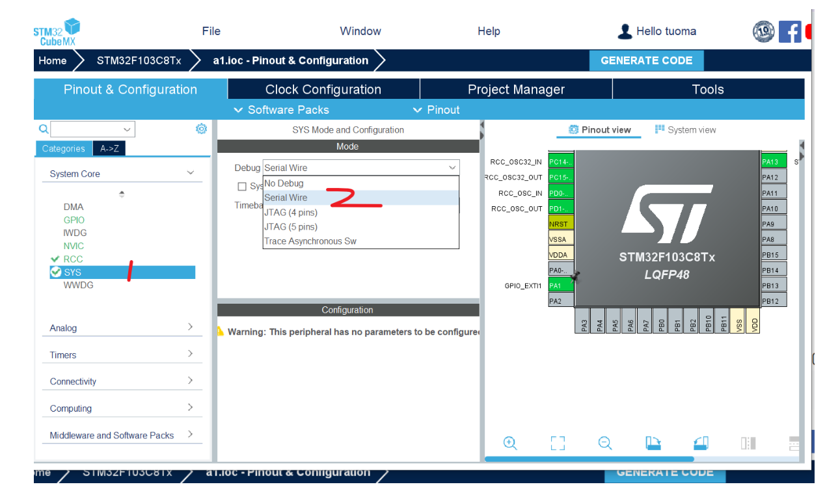The width and height of the screenshot is (825, 504).
Task: Click a1.ioc Pinout & Configuration breadcrumb
Action: [291, 60]
